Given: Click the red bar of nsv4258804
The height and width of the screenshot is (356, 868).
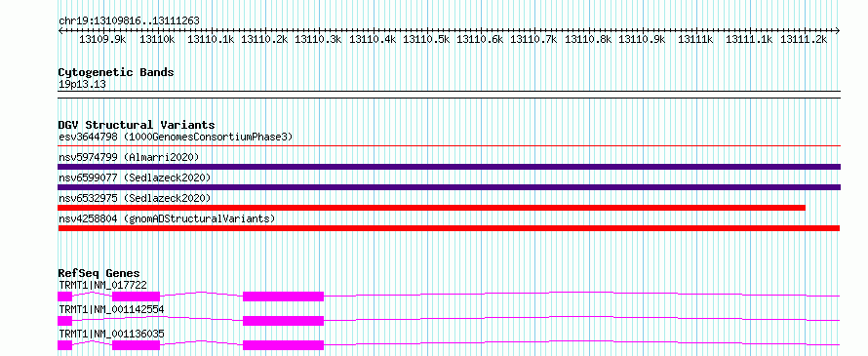Looking at the screenshot, I should [449, 228].
